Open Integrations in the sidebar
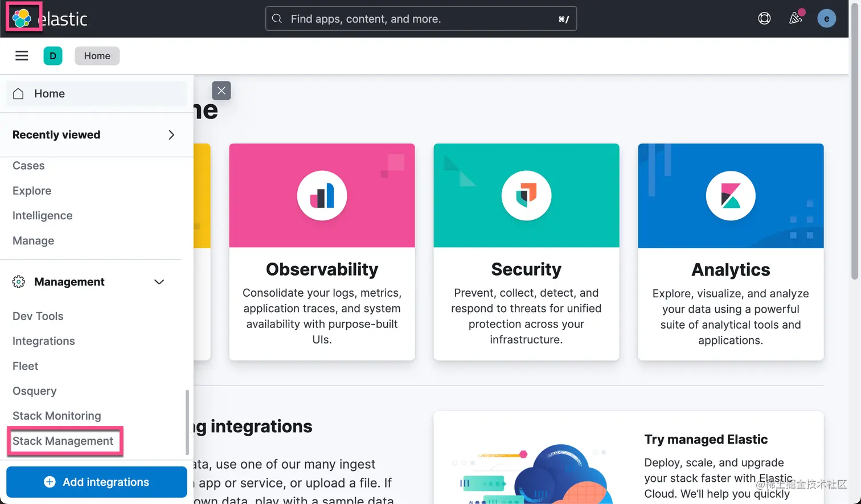The height and width of the screenshot is (504, 861). 44,341
